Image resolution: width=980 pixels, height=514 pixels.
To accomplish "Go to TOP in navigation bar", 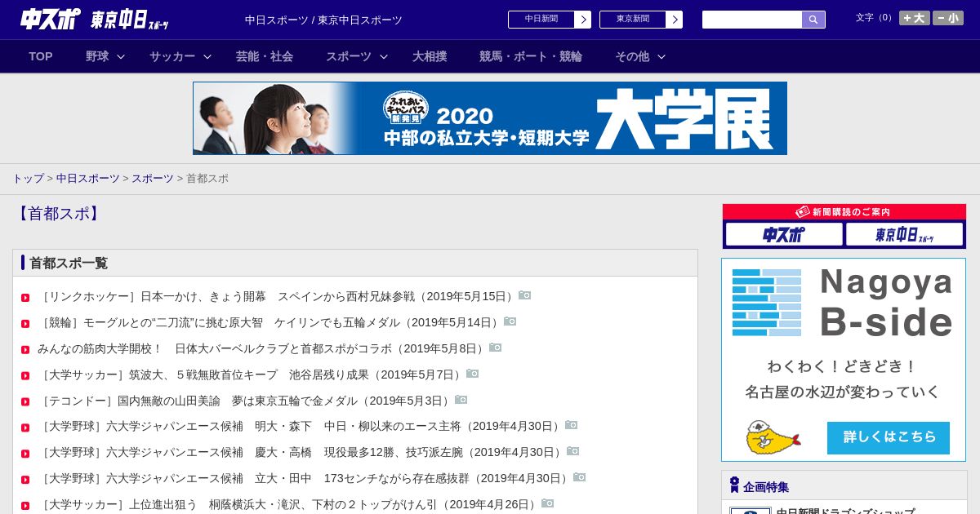I will click(x=41, y=56).
